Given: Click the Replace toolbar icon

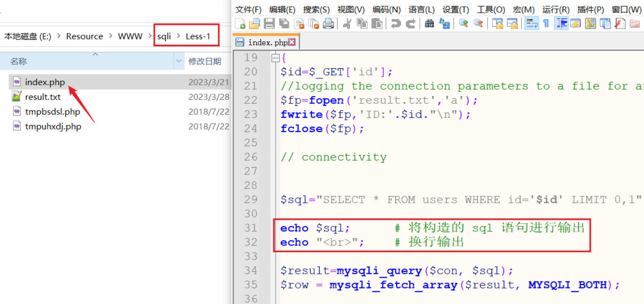Looking at the screenshot, I should [444, 23].
